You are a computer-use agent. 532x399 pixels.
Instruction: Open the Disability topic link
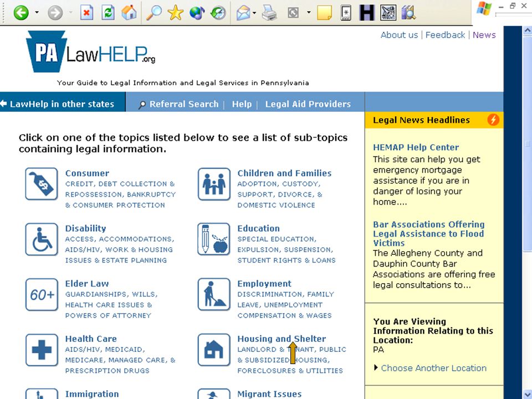(x=85, y=228)
